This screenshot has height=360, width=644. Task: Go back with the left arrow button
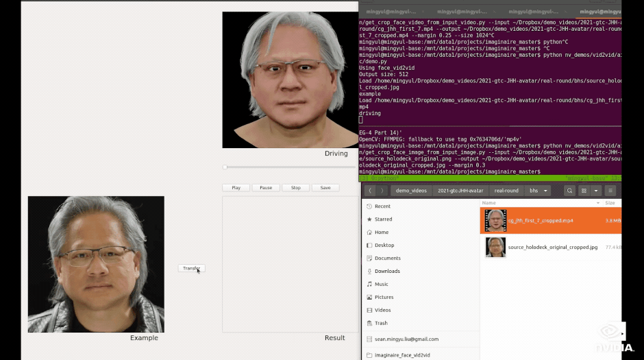point(370,191)
